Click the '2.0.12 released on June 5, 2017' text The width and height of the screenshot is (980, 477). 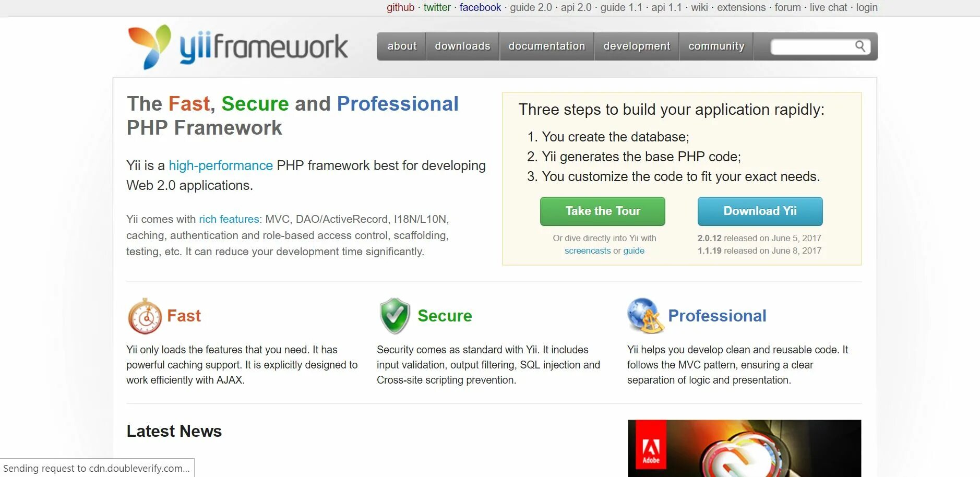pyautogui.click(x=759, y=238)
